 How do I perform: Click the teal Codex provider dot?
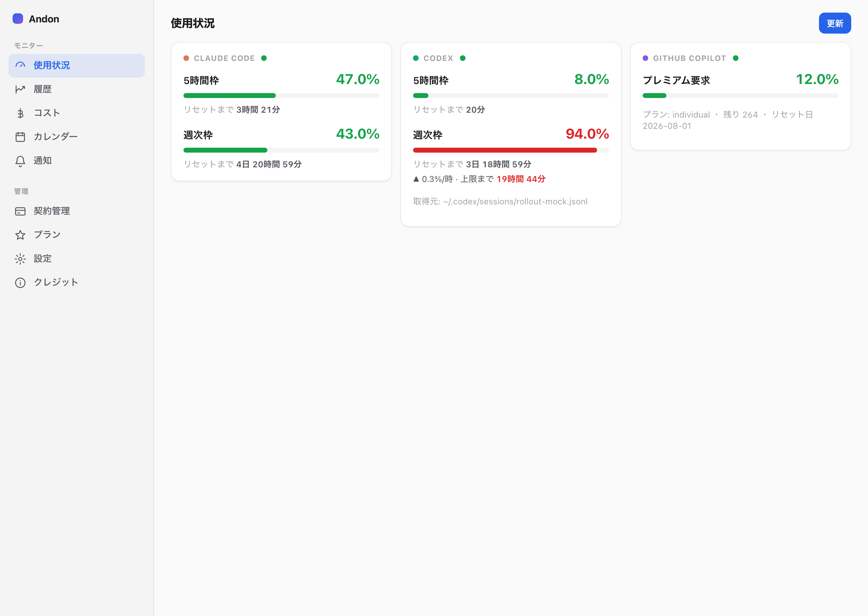pyautogui.click(x=415, y=58)
